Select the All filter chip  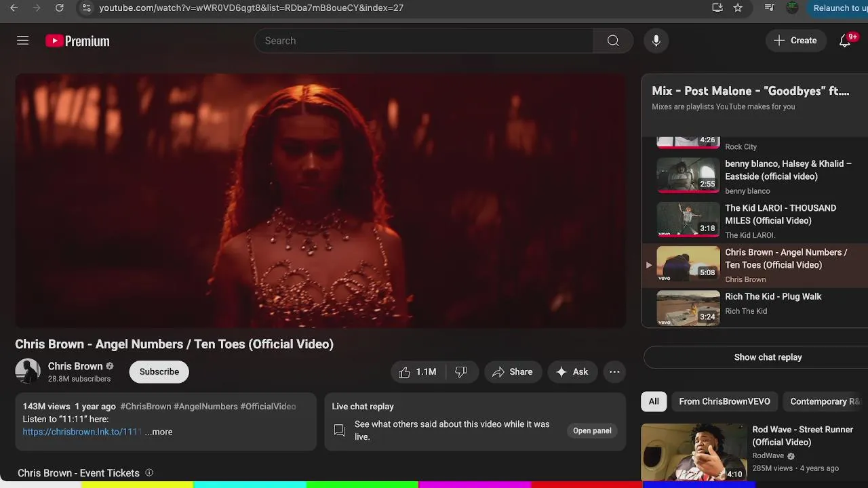tap(654, 401)
